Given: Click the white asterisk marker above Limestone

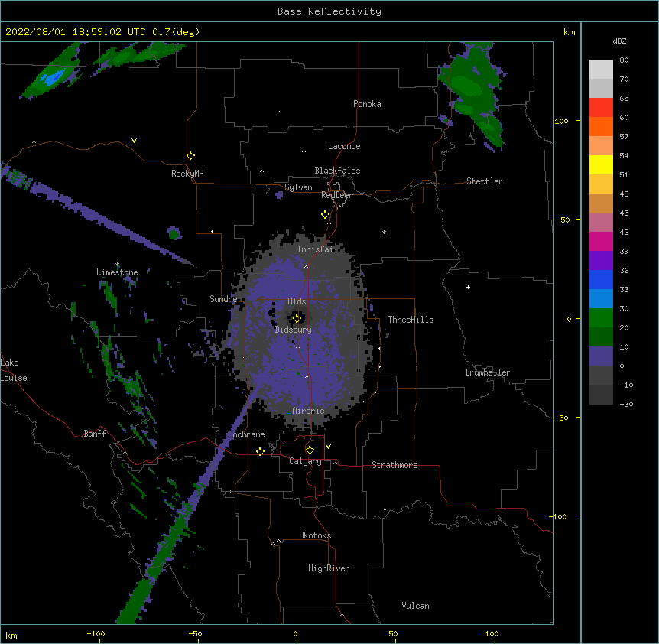Looking at the screenshot, I should tap(117, 265).
